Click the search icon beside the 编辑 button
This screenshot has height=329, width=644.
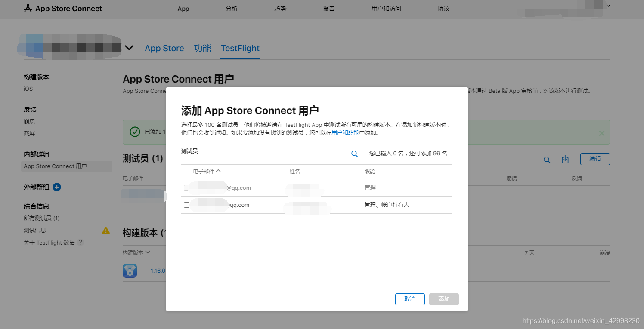[x=547, y=160]
